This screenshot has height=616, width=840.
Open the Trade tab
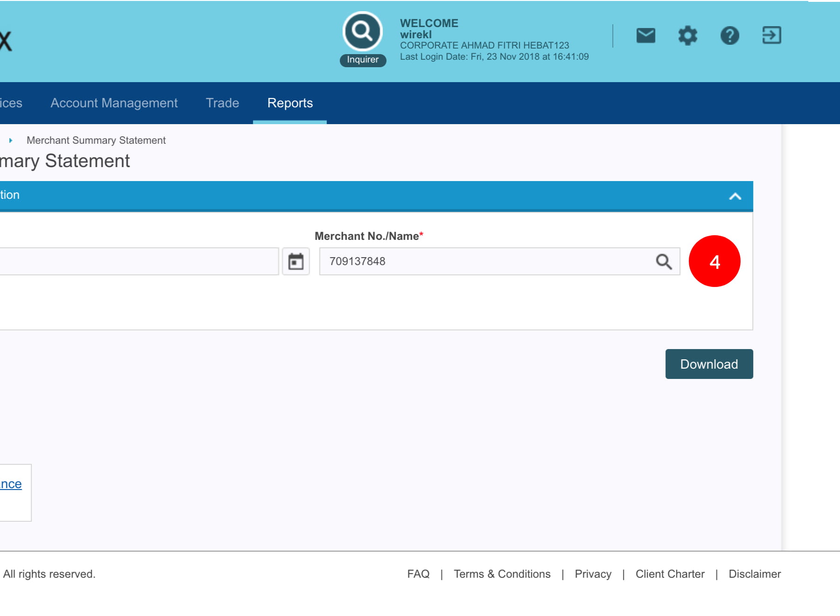pyautogui.click(x=222, y=103)
